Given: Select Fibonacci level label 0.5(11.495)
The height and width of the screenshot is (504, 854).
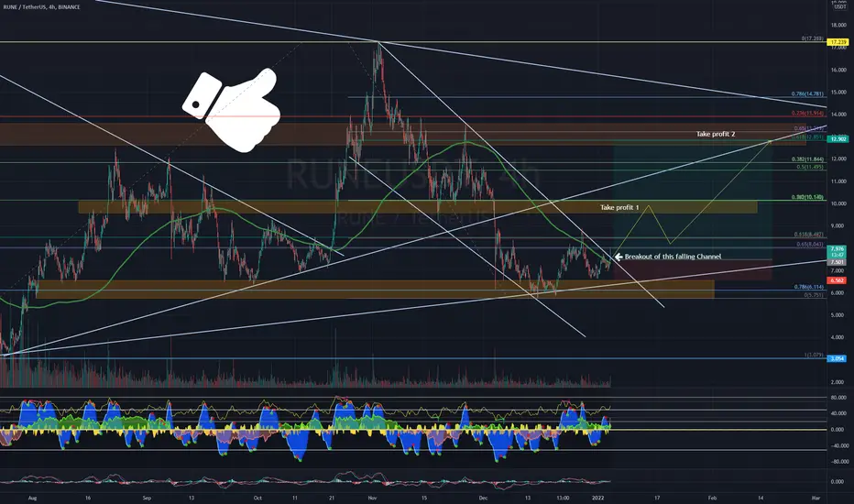Looking at the screenshot, I should pos(810,167).
